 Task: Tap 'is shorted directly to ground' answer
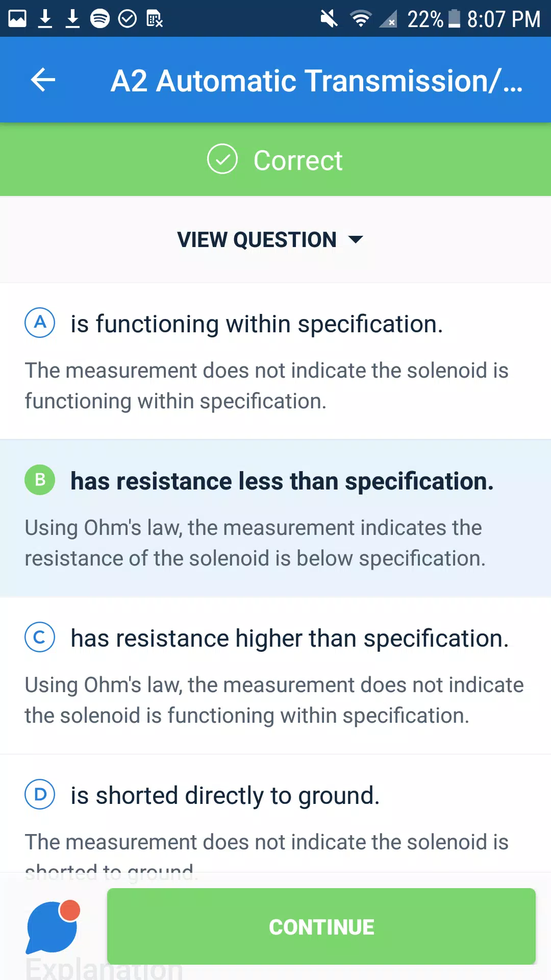[x=225, y=795]
